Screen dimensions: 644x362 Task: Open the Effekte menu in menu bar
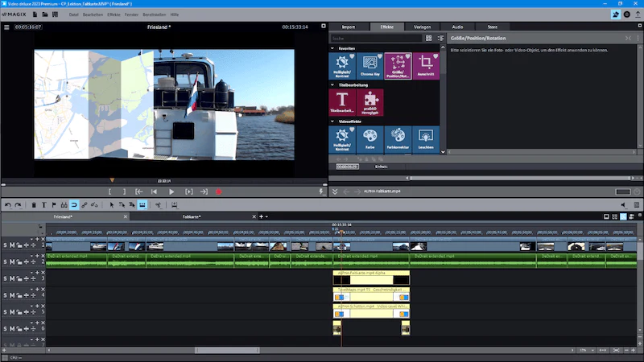(x=114, y=14)
